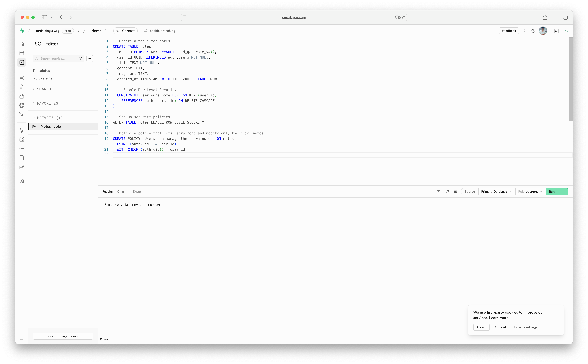Accept the cookies notice
The width and height of the screenshot is (588, 364).
point(481,327)
